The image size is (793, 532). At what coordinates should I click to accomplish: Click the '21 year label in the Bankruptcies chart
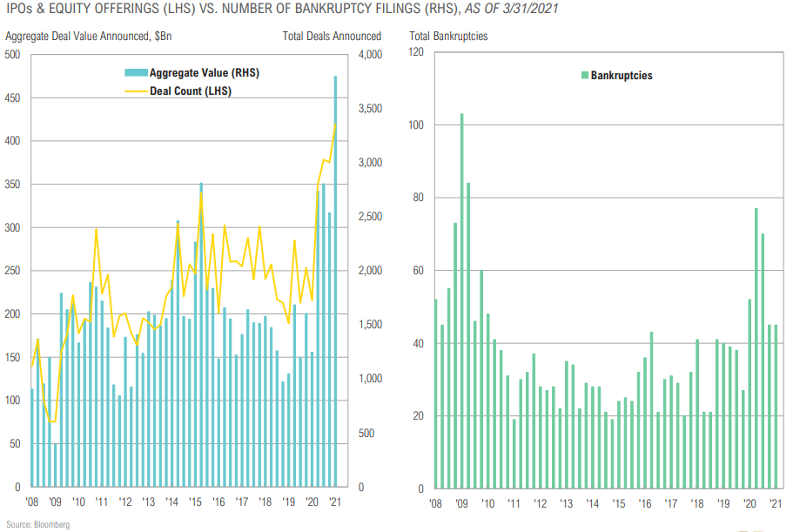pyautogui.click(x=775, y=502)
